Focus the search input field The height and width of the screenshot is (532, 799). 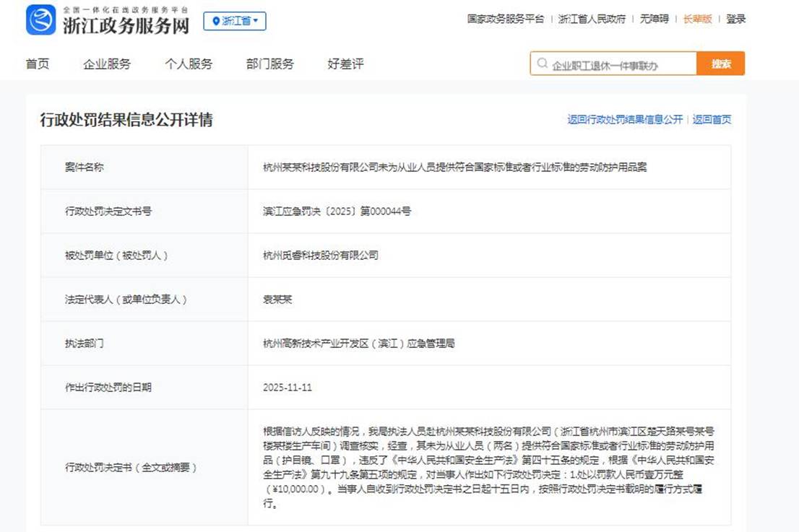point(621,65)
